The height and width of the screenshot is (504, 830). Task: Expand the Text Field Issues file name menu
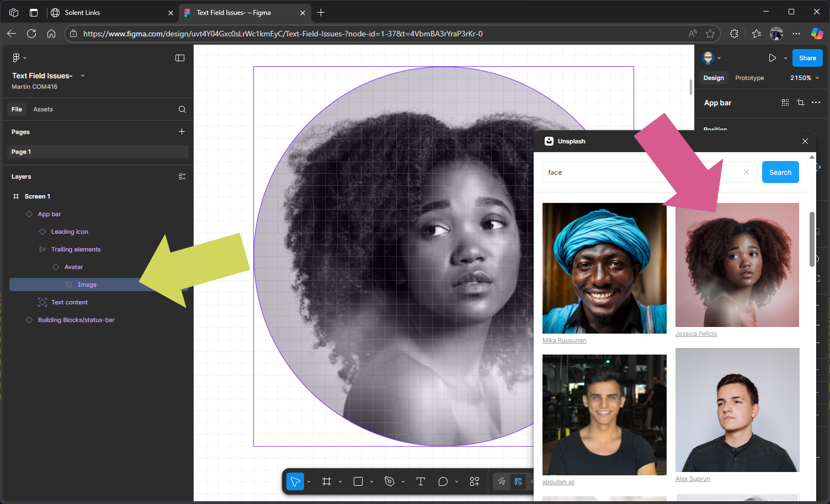[x=83, y=76]
